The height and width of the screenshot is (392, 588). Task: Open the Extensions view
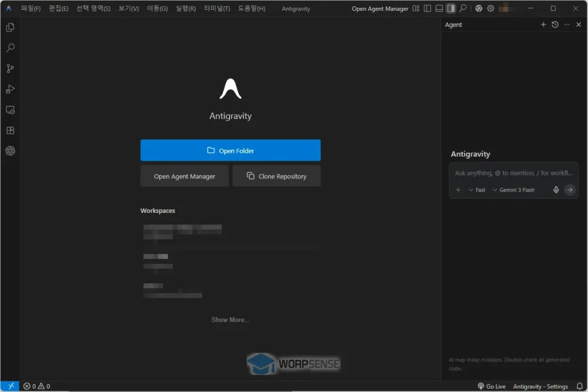click(x=10, y=130)
